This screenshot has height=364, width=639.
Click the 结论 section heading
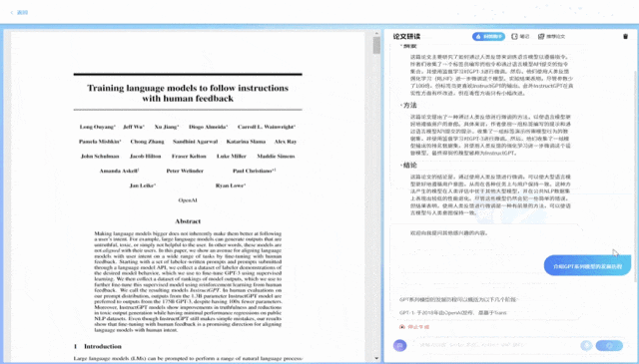[x=409, y=166]
